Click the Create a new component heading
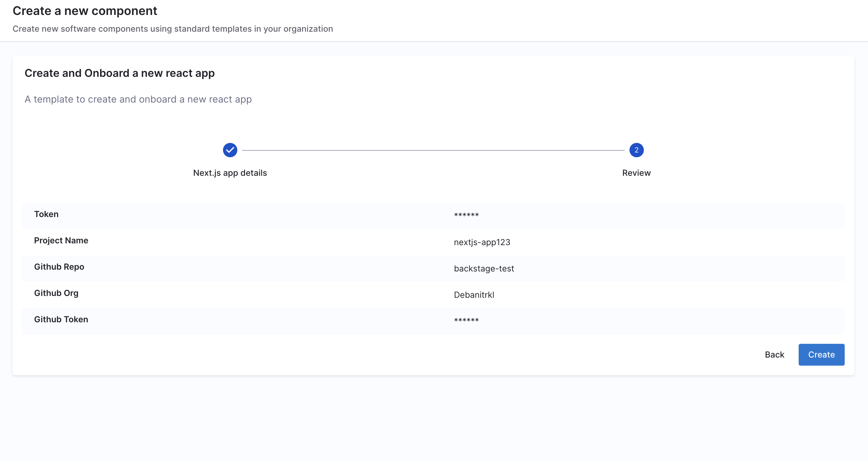Image resolution: width=868 pixels, height=461 pixels. (x=85, y=11)
